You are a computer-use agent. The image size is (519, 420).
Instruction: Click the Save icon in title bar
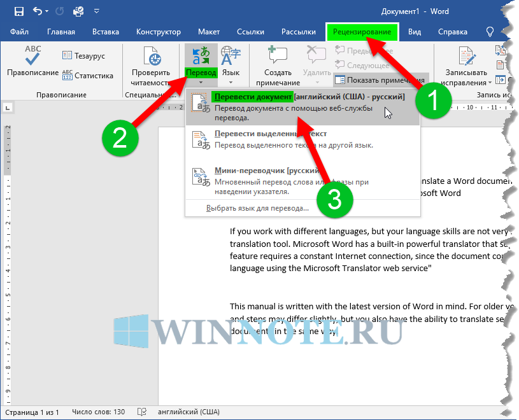tap(18, 11)
